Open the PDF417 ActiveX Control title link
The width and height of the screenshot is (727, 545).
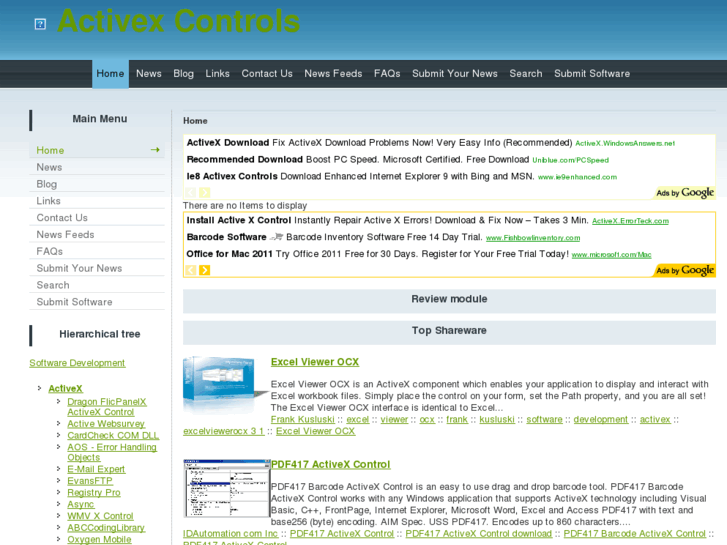(x=331, y=464)
